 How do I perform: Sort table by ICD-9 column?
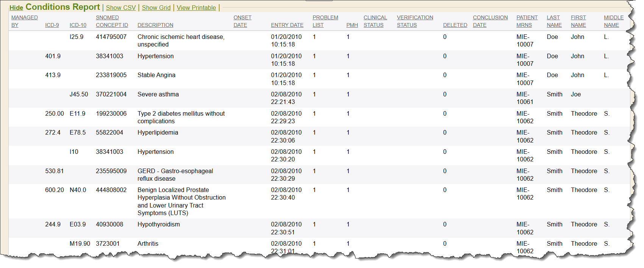pos(52,25)
